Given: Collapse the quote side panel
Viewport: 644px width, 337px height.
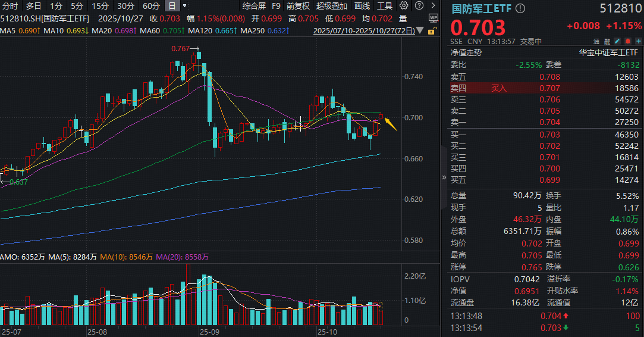Looking at the screenshot, I should coord(444,177).
